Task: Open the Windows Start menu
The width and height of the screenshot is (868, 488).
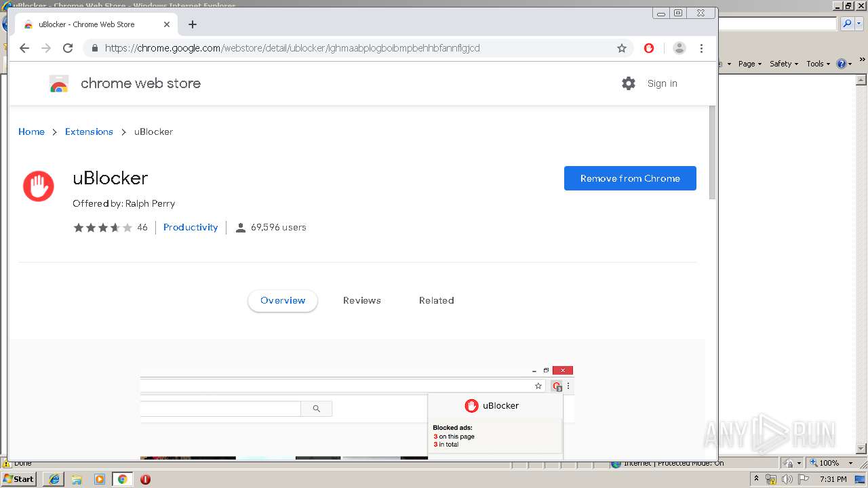Action: [x=19, y=479]
